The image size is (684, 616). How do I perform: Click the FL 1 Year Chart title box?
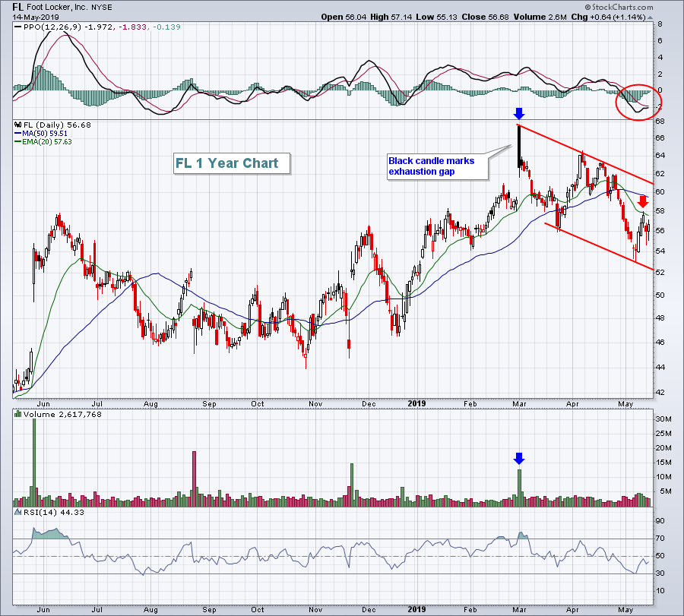(x=232, y=163)
